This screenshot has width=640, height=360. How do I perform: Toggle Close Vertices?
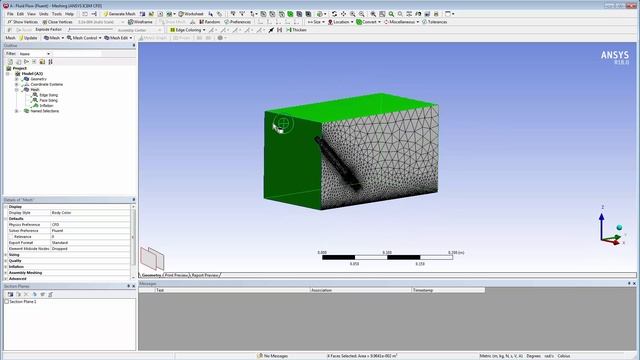tap(58, 22)
